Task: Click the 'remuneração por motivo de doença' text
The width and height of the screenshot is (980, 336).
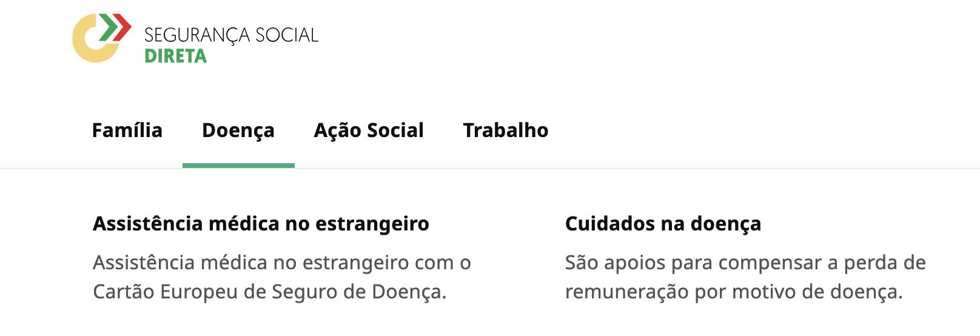Action: coord(734,292)
